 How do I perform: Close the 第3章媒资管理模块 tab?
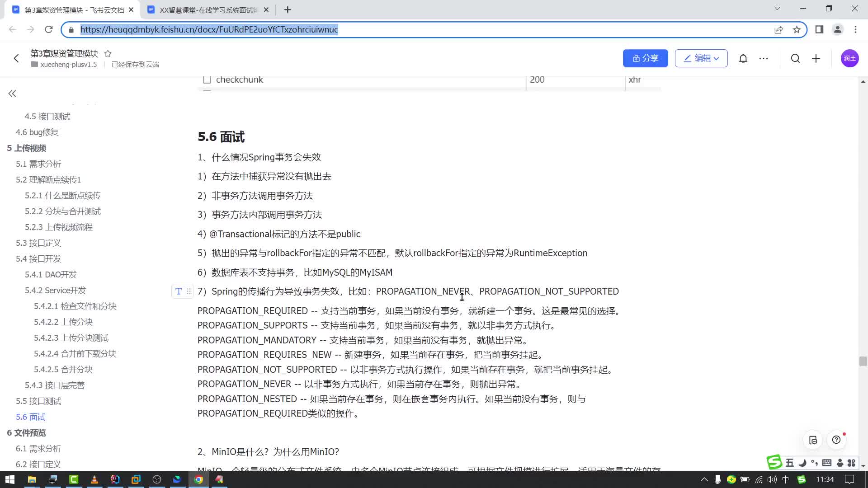click(x=131, y=9)
